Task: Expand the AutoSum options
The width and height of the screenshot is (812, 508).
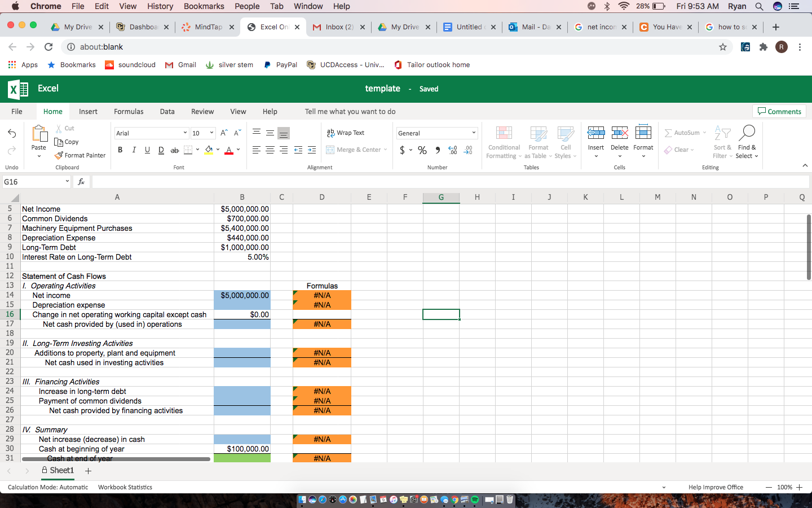Action: [x=704, y=133]
